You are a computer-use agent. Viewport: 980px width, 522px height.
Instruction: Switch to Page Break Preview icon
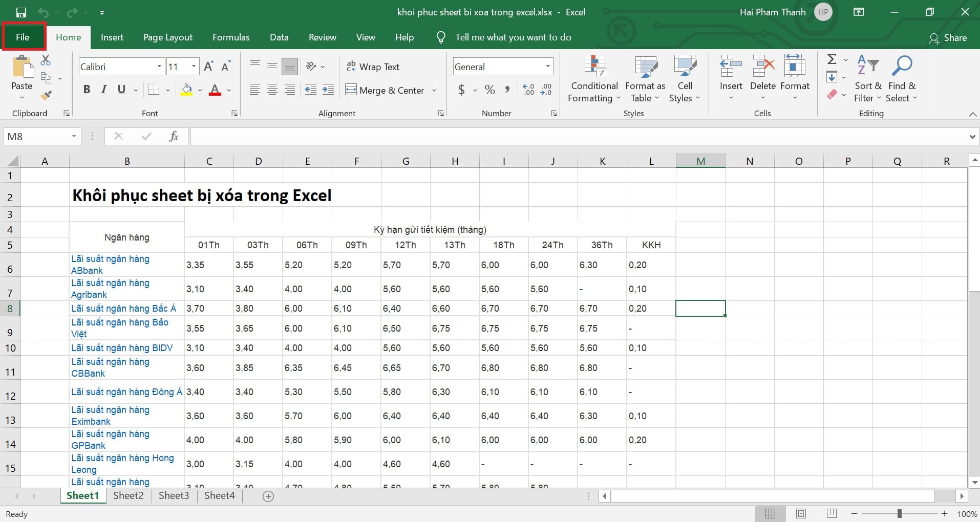(x=832, y=514)
